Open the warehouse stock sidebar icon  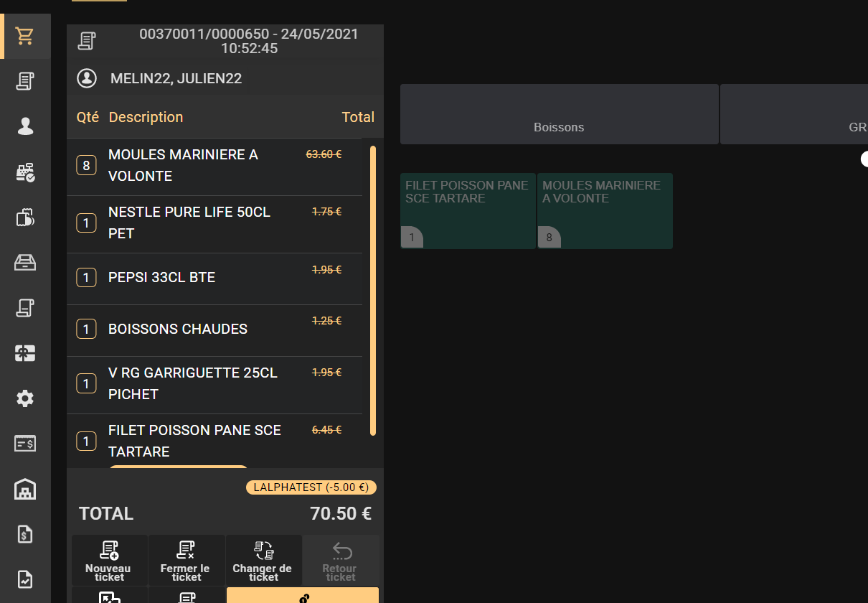25,490
